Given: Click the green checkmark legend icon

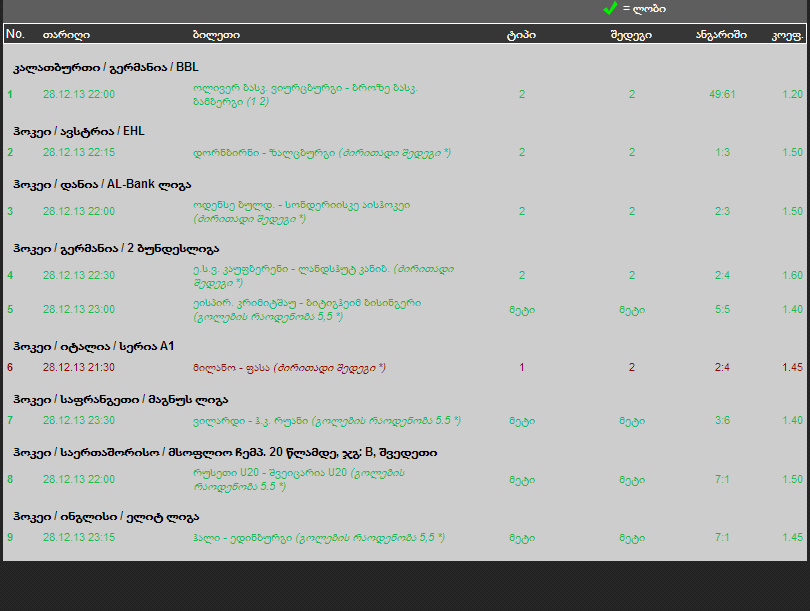Looking at the screenshot, I should pyautogui.click(x=610, y=8).
